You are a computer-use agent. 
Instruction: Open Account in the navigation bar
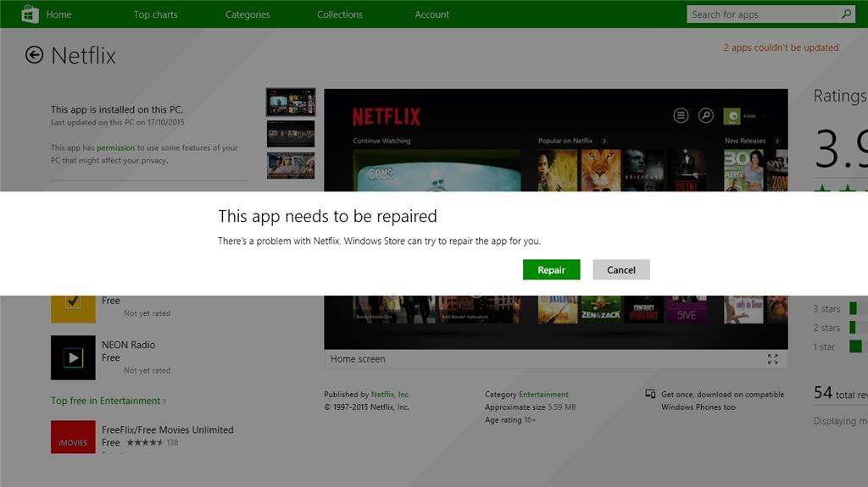point(431,14)
